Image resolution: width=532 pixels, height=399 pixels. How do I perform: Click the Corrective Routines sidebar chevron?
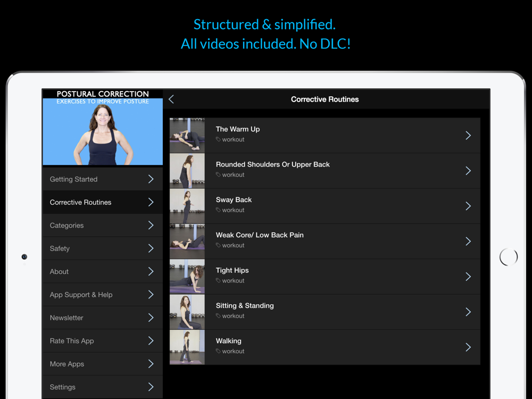(151, 202)
